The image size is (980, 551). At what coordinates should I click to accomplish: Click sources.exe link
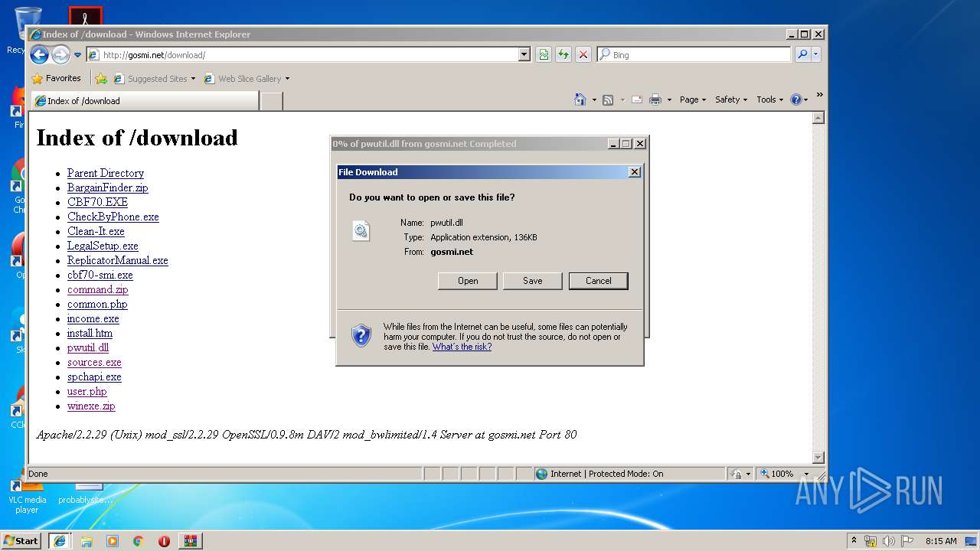(x=94, y=362)
